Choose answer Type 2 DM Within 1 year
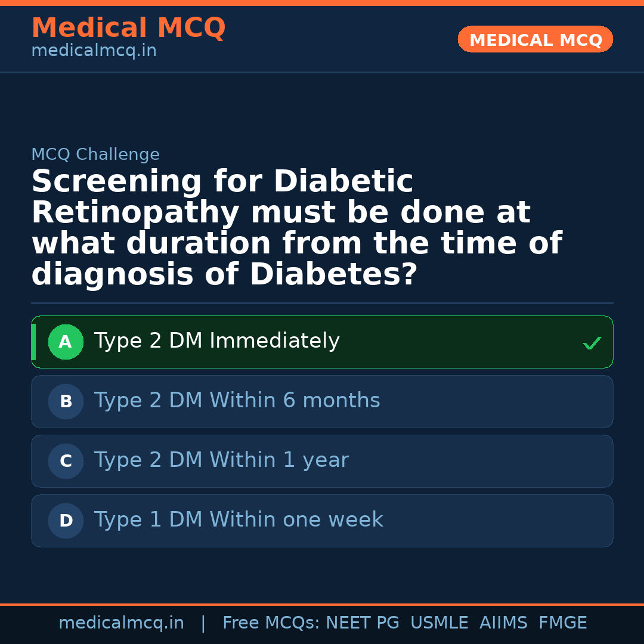The height and width of the screenshot is (644, 644). tap(221, 461)
